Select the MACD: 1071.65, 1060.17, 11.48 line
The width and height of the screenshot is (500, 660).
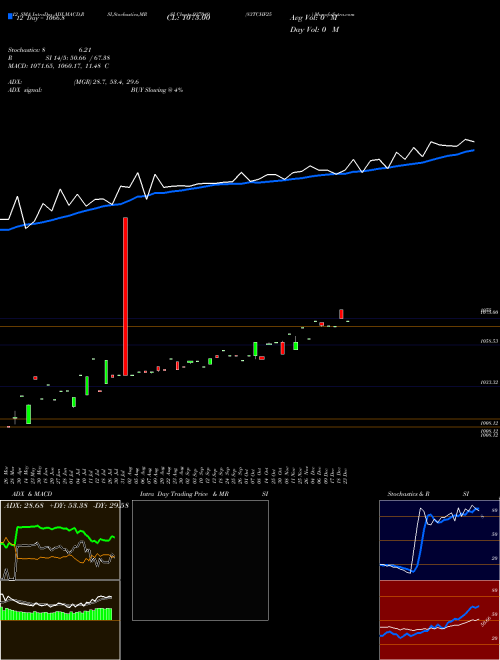[59, 66]
